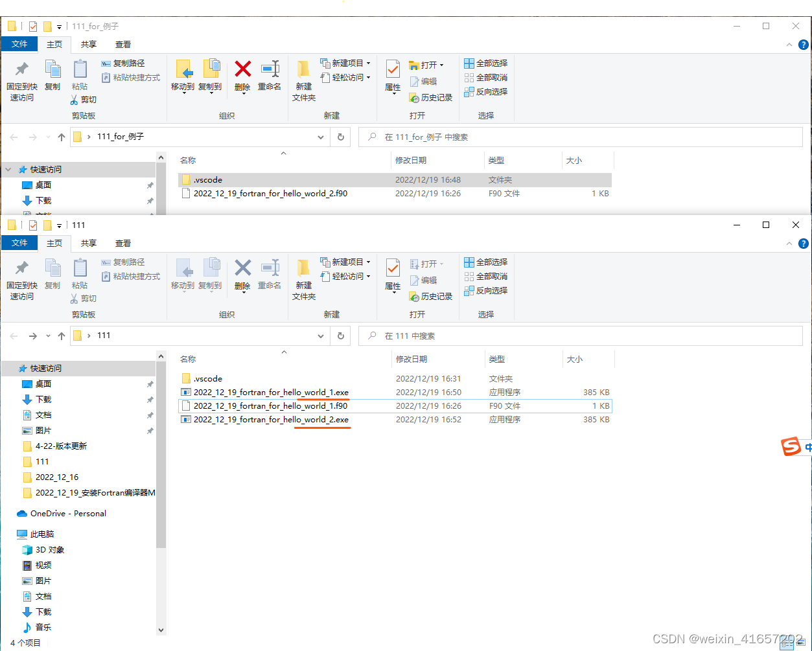The image size is (812, 651).
Task: Select the 剪切 (Cut) scissors icon
Action: tap(84, 298)
